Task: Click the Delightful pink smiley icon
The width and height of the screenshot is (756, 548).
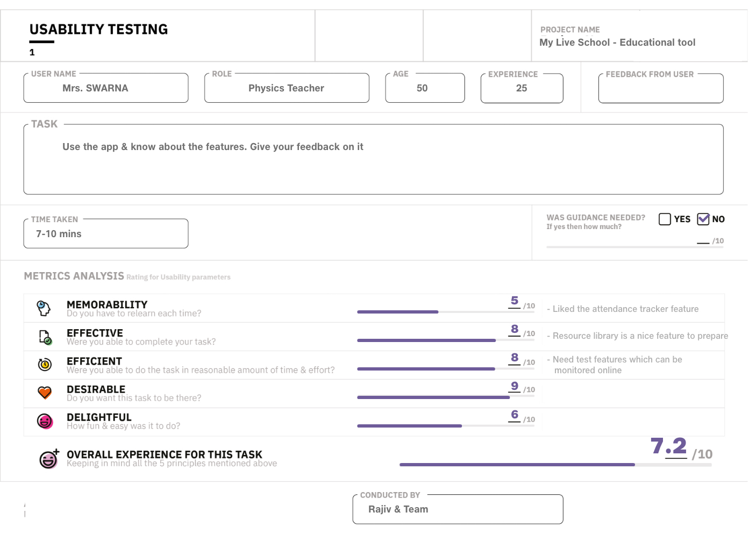Action: (45, 421)
